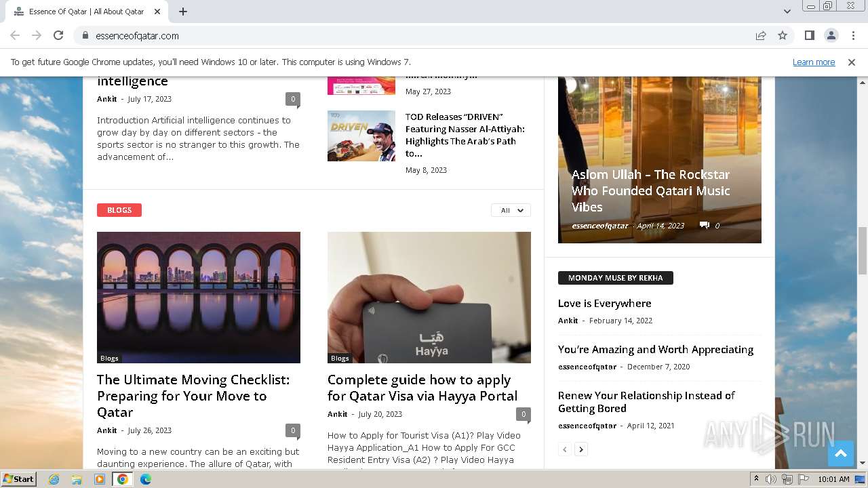Click the page vertical scrollbar thumb

[x=862, y=251]
